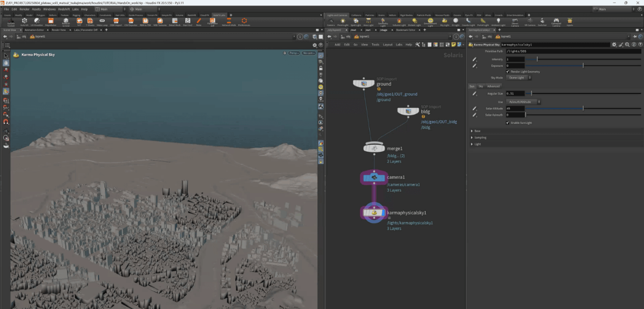Viewport: 644px width, 309px height.
Task: Select the Gamepad Camera shelf tool
Action: point(556,21)
